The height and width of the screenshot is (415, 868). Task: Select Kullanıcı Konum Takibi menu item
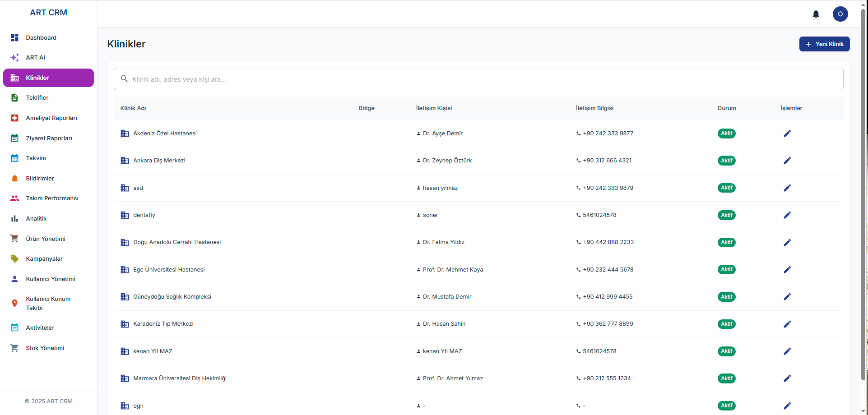[48, 304]
